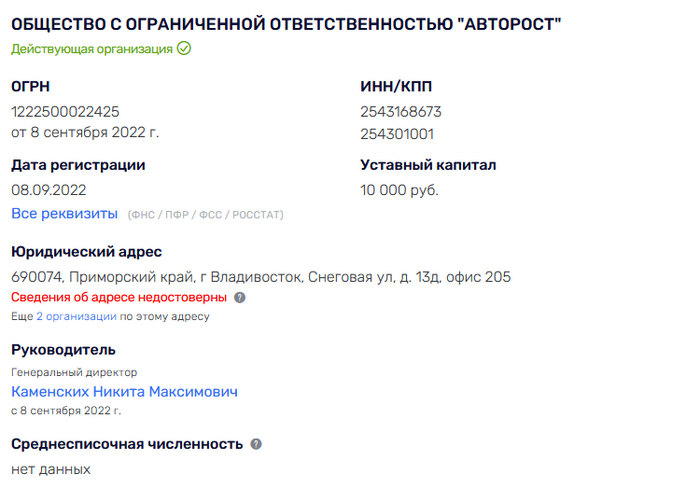Open the Все реквизиты link
700x488 pixels.
click(64, 214)
